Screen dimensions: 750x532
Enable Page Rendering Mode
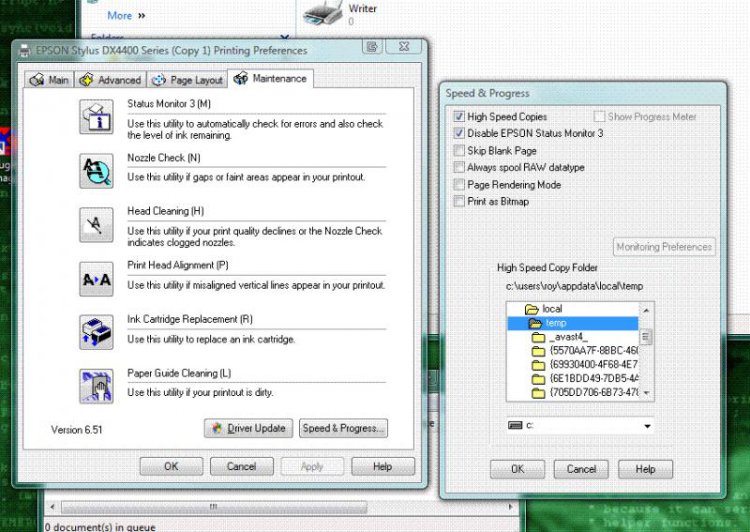(459, 185)
